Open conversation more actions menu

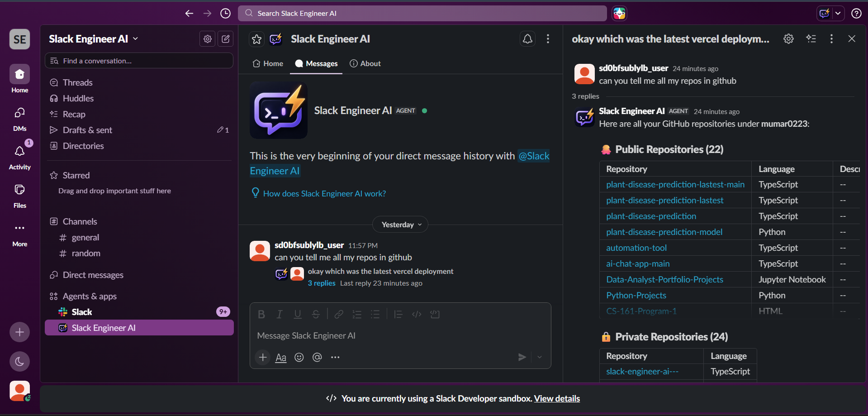click(548, 39)
